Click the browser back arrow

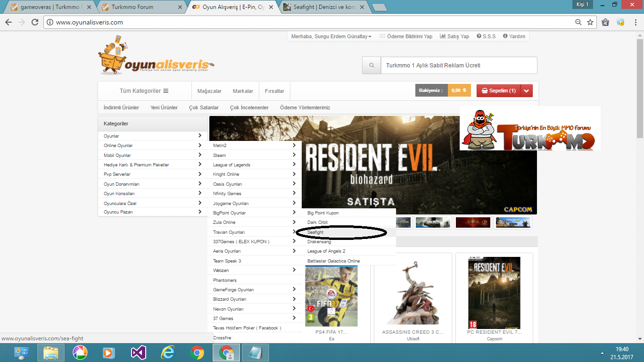point(8,22)
